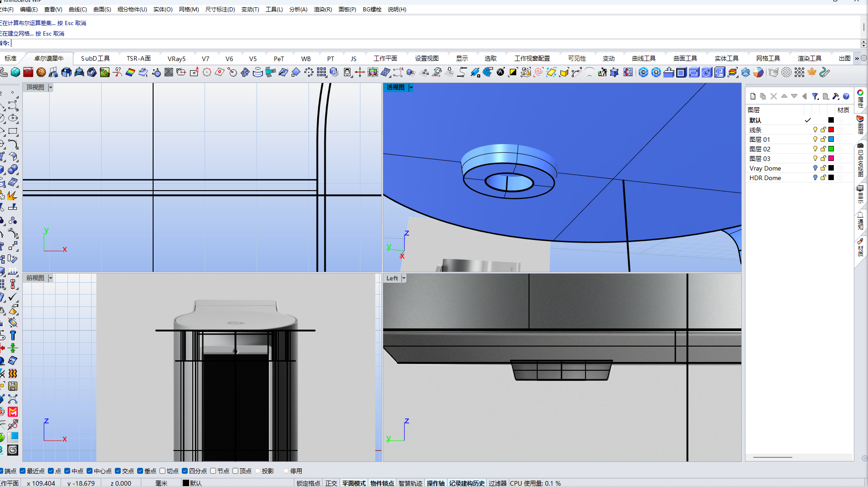Open the 曲线(C) menu
This screenshot has width=868, height=487.
point(77,9)
